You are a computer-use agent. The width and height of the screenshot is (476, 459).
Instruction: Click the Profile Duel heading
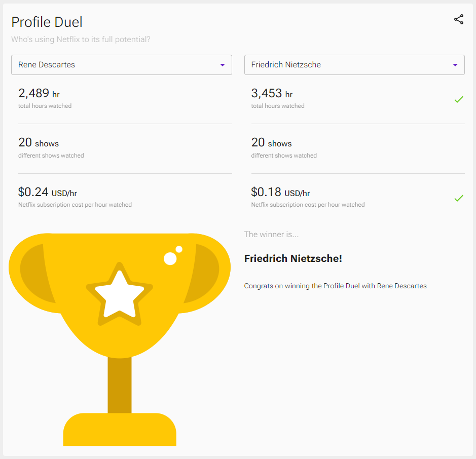point(47,22)
